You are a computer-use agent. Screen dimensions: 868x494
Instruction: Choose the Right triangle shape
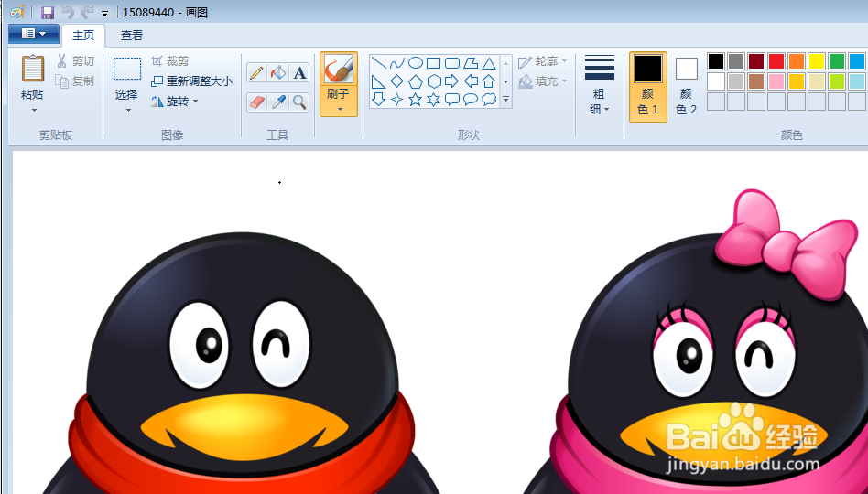[379, 81]
